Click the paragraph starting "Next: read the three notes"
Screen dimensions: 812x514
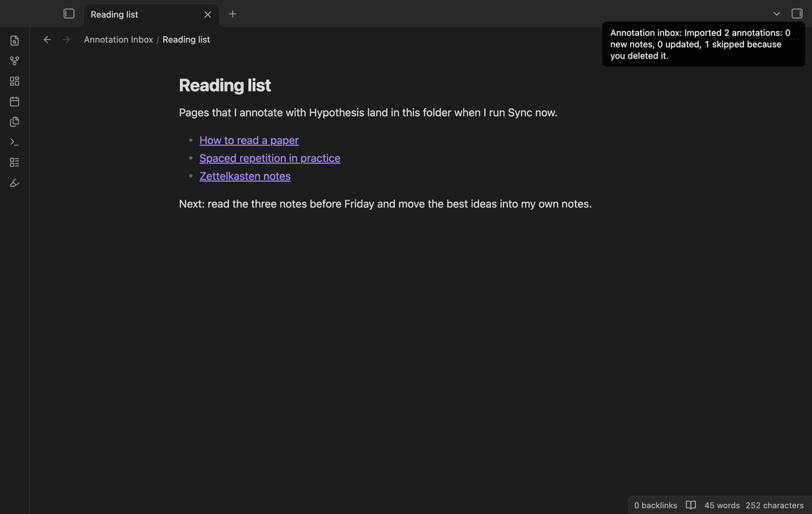385,204
